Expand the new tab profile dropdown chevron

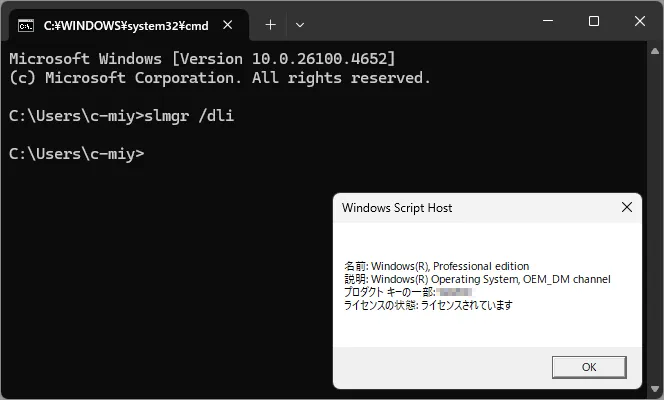(x=300, y=25)
